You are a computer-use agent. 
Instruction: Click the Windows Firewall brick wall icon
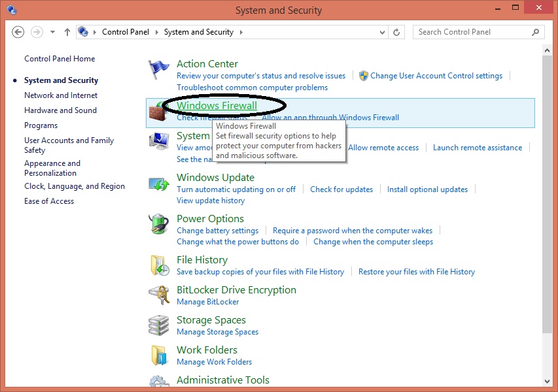(x=157, y=112)
